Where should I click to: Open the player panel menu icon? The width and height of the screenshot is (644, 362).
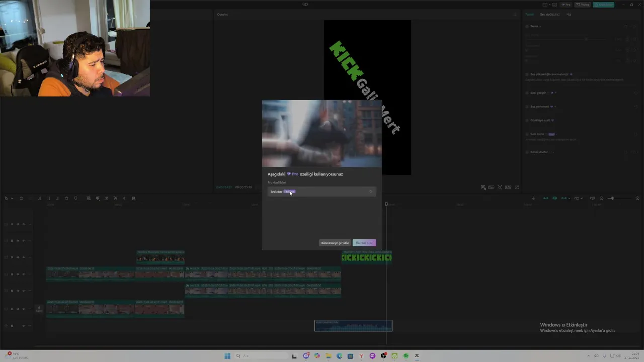tap(515, 14)
